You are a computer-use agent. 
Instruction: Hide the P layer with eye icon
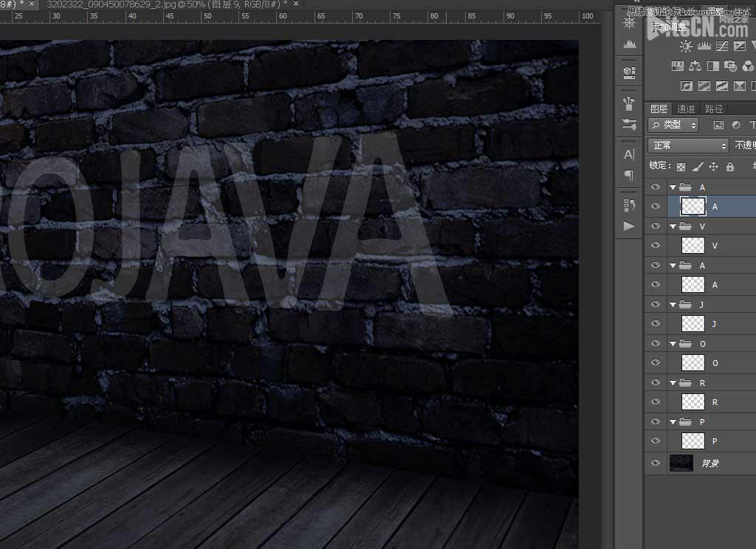[655, 441]
